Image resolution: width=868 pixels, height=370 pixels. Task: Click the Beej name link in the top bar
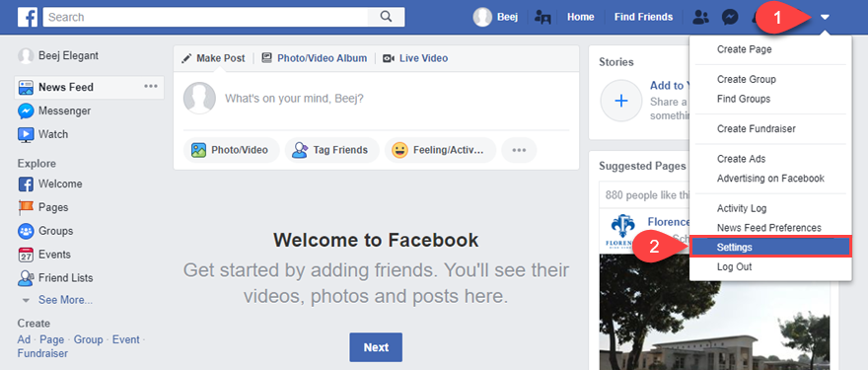pyautogui.click(x=507, y=17)
